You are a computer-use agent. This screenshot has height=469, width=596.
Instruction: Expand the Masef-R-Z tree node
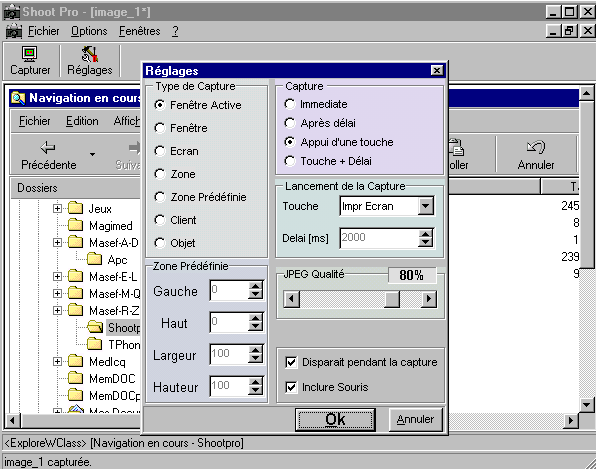coord(57,311)
